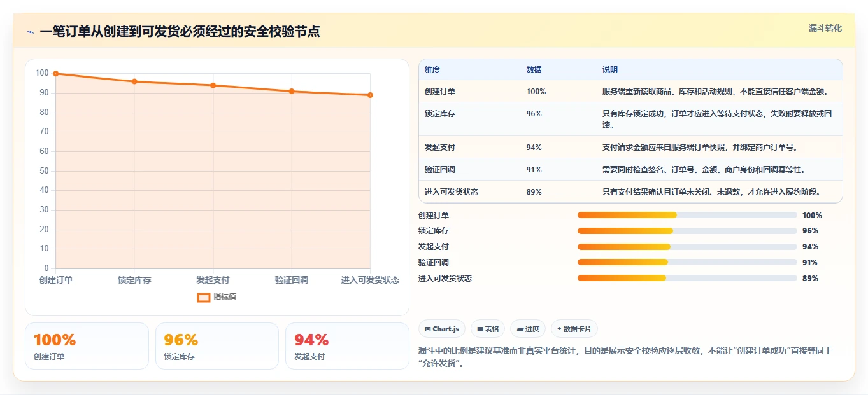The height and width of the screenshot is (395, 868).
Task: Click the 锁定库存 data point on the line chart
Action: 134,81
